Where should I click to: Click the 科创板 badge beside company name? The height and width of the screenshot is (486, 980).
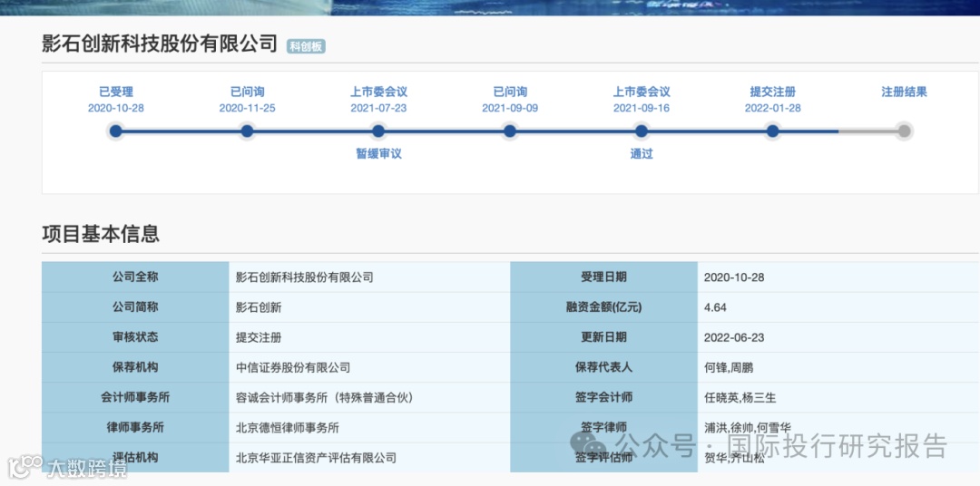pos(307,46)
